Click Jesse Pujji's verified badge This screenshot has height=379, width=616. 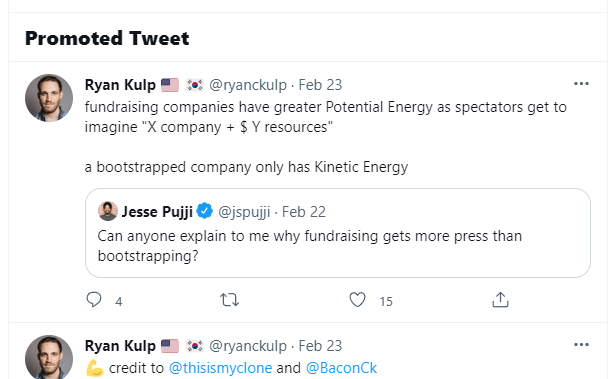click(205, 211)
